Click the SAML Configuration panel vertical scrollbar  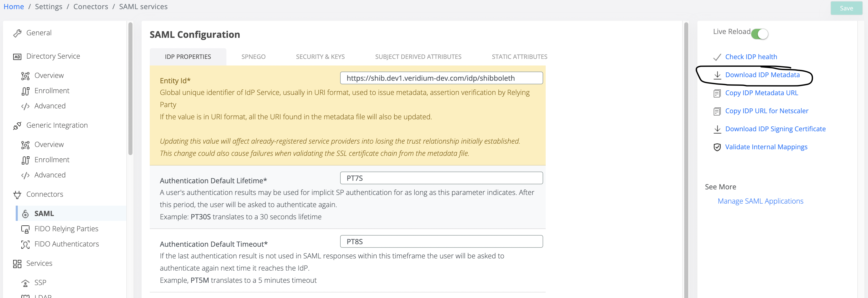pos(686,135)
